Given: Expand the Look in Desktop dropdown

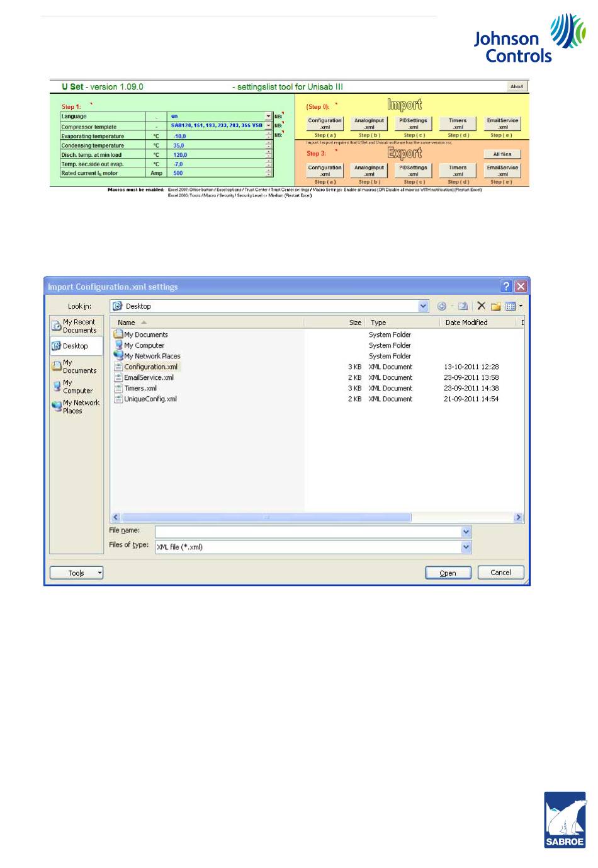Looking at the screenshot, I should (424, 306).
